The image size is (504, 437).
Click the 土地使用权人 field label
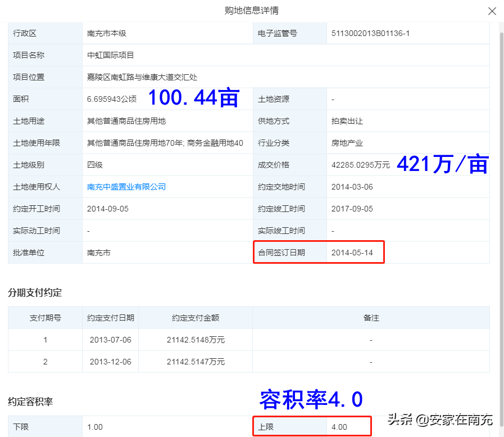(37, 187)
